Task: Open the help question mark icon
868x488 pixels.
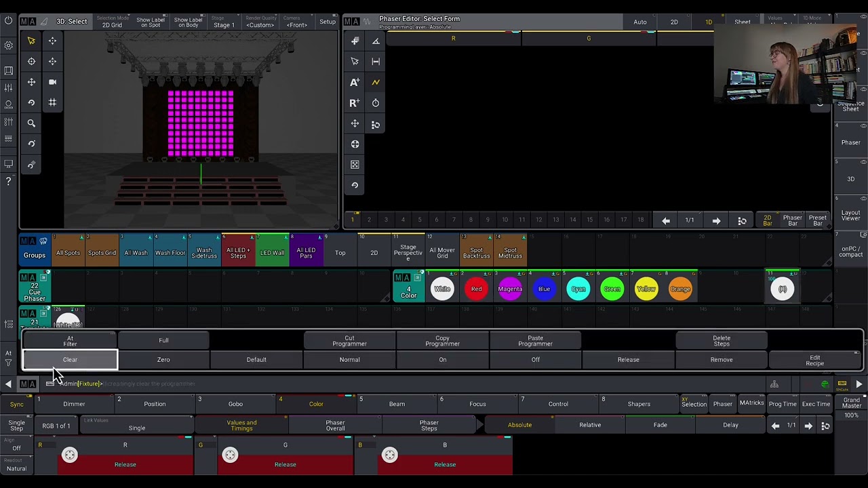Action: 8,181
